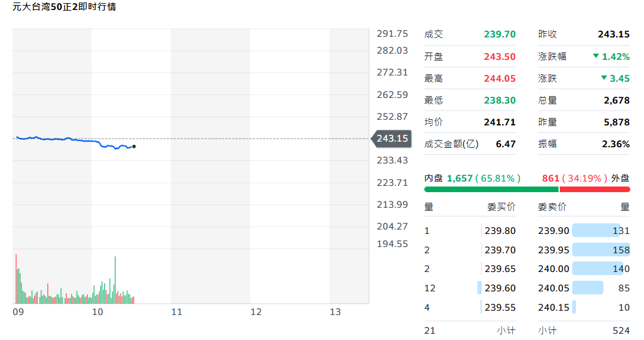This screenshot has height=340, width=644.
Task: Click the ask subtotal 524
Action: 621,330
